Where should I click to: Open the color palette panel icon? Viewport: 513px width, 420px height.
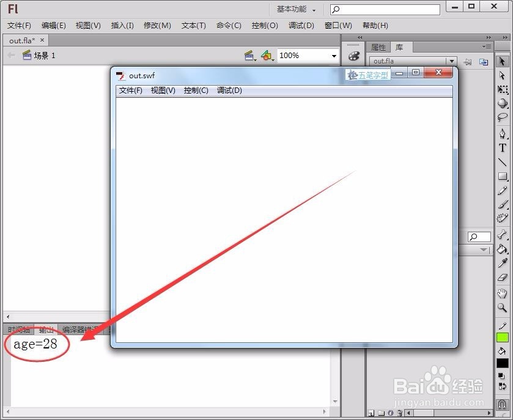coord(353,56)
